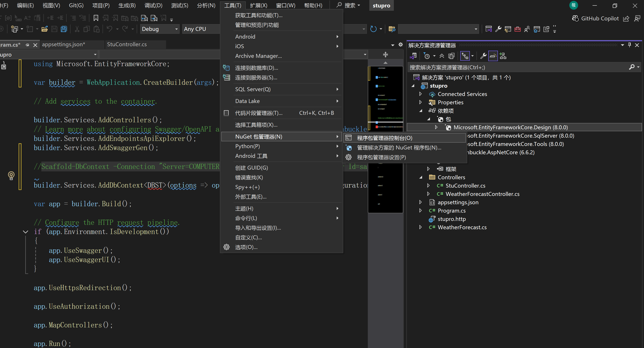Open Program.cs in Solution Explorer
Viewport: 644px width, 348px height.
451,211
